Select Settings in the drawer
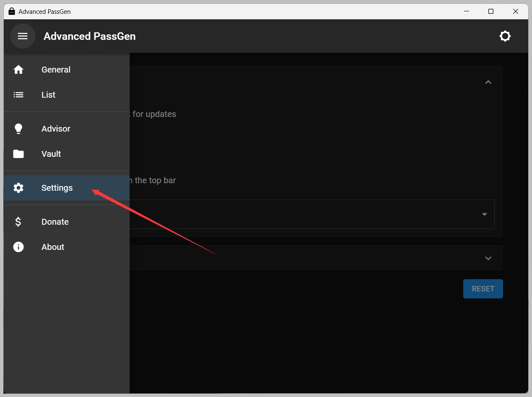This screenshot has height=397, width=532. [67, 188]
